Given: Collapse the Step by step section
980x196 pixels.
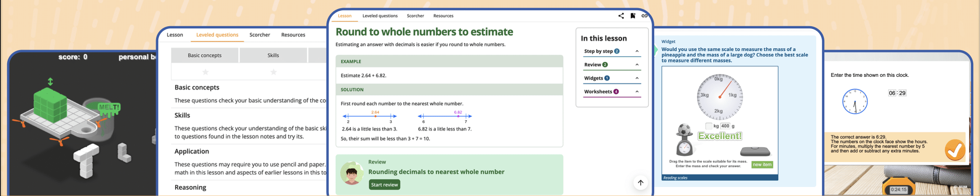Looking at the screenshot, I should pos(637,51).
